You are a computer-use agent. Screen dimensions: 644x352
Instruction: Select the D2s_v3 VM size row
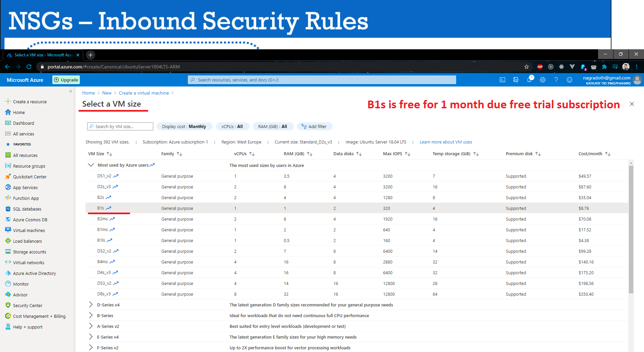click(x=357, y=187)
